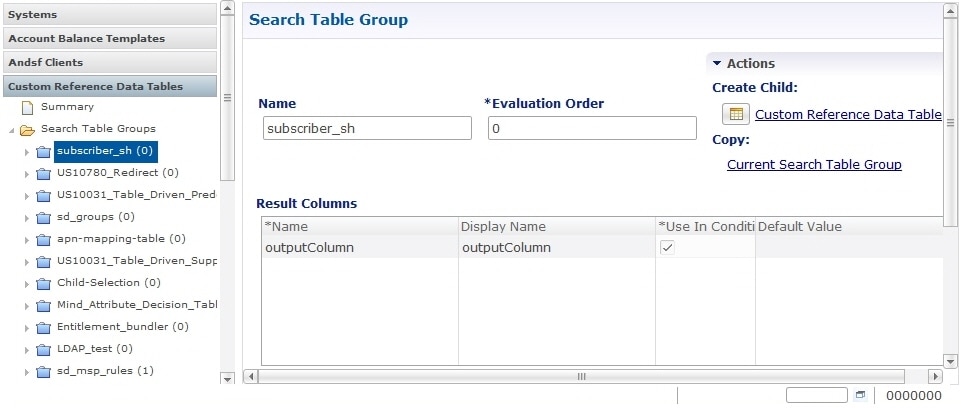961x408 pixels.
Task: Expand the subscriber_sh tree node
Action: (26, 152)
